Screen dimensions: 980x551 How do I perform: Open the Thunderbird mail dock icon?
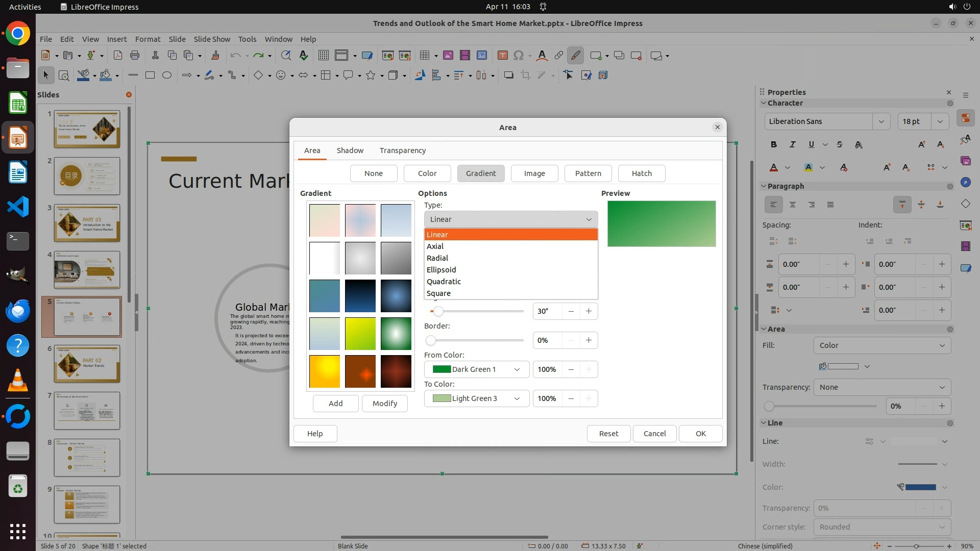click(x=18, y=311)
